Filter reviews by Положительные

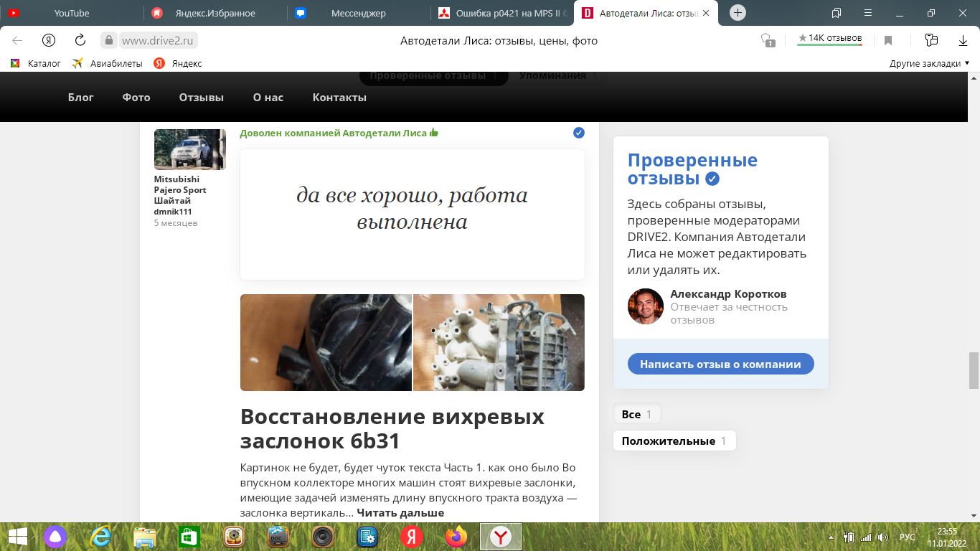pos(674,441)
